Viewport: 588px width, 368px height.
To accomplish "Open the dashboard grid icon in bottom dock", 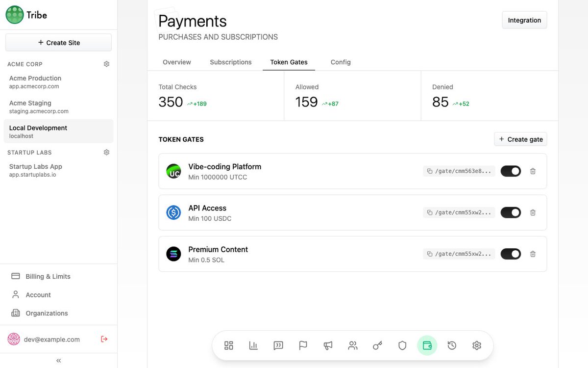I will tap(229, 345).
